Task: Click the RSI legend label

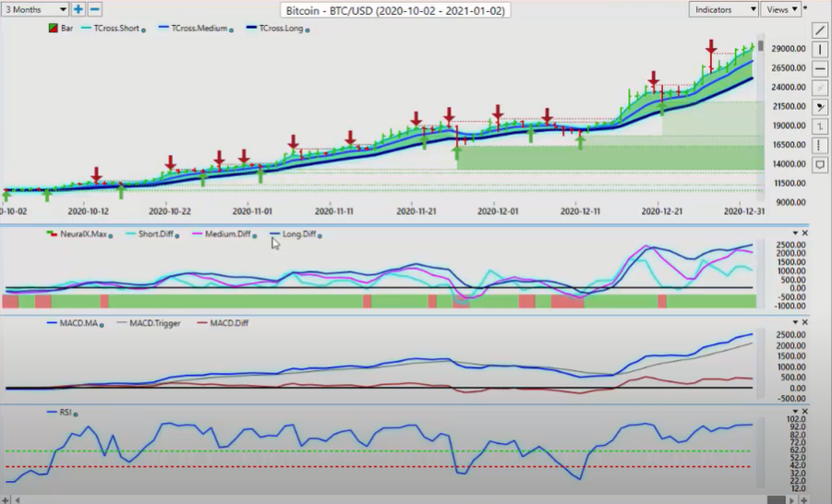Action: (66, 413)
